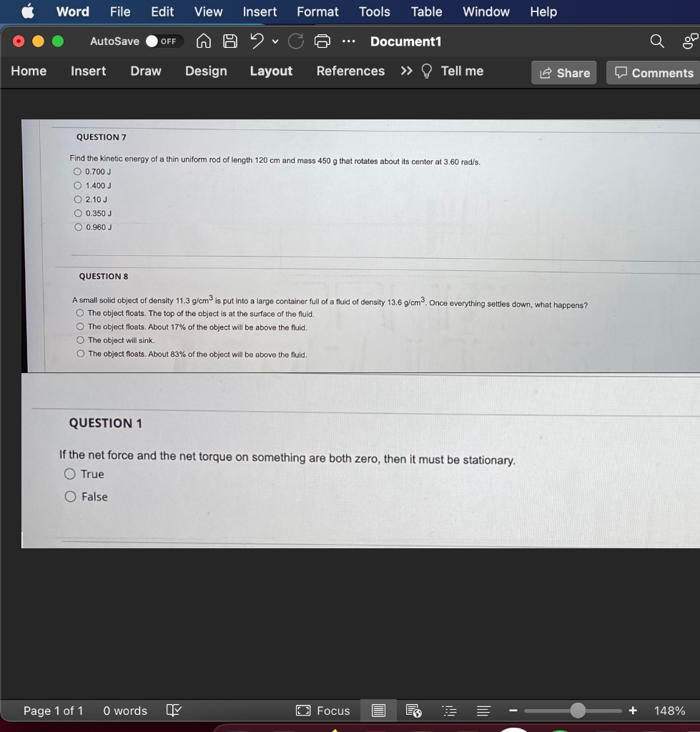The image size is (700, 732).
Task: Undo the last action
Action: click(x=257, y=41)
